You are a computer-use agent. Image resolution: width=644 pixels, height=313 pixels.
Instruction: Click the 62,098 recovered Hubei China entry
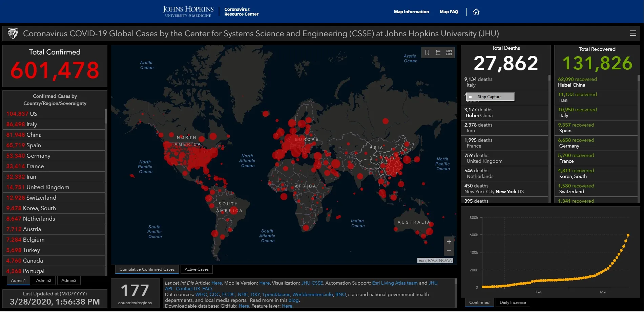[596, 82]
